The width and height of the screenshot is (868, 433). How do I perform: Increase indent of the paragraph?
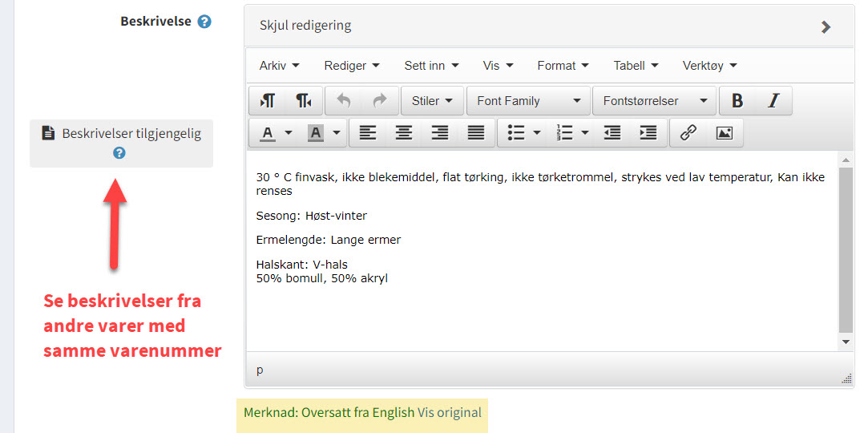tap(648, 133)
